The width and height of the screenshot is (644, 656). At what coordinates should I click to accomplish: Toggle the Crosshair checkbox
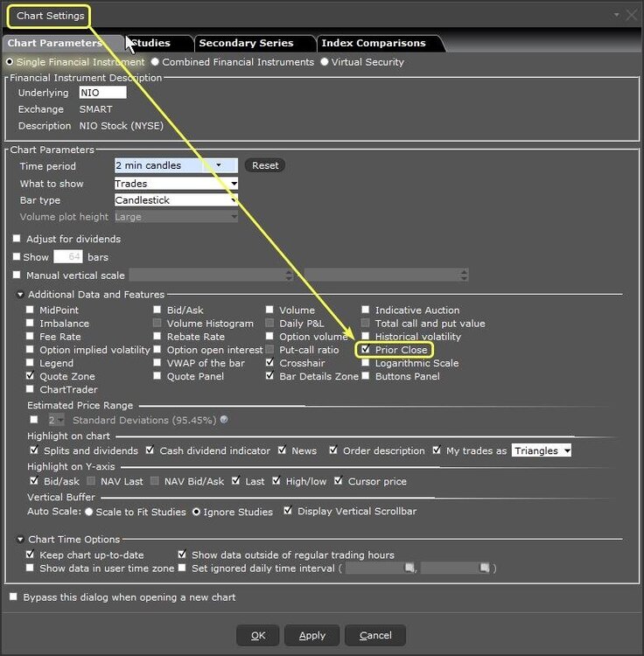tap(271, 363)
